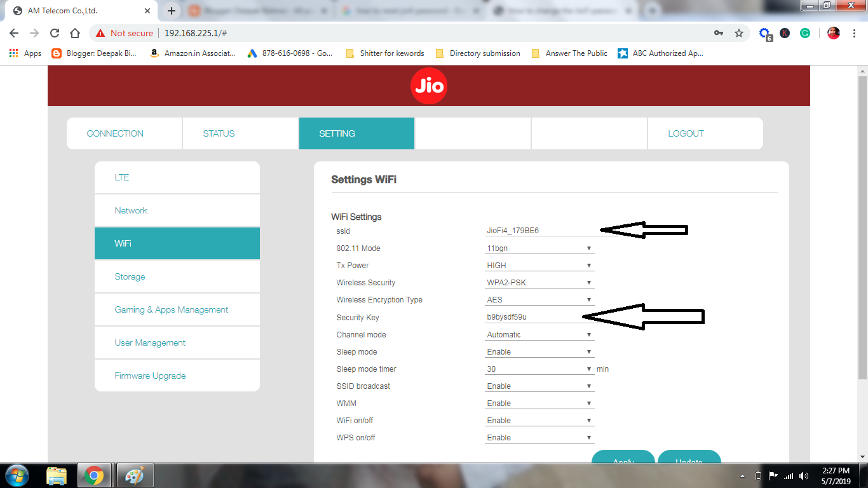Open the Answer The Public bookmark folder
This screenshot has width=868, height=488.
point(569,53)
